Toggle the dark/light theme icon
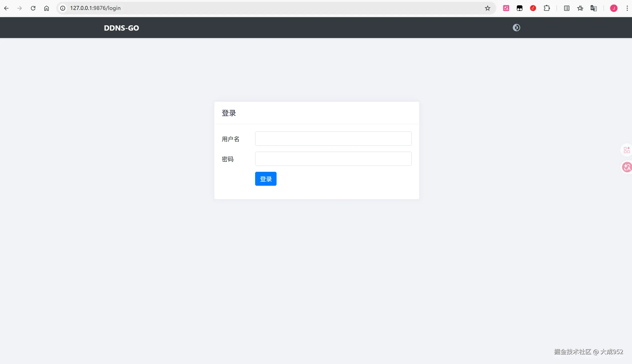 [516, 28]
